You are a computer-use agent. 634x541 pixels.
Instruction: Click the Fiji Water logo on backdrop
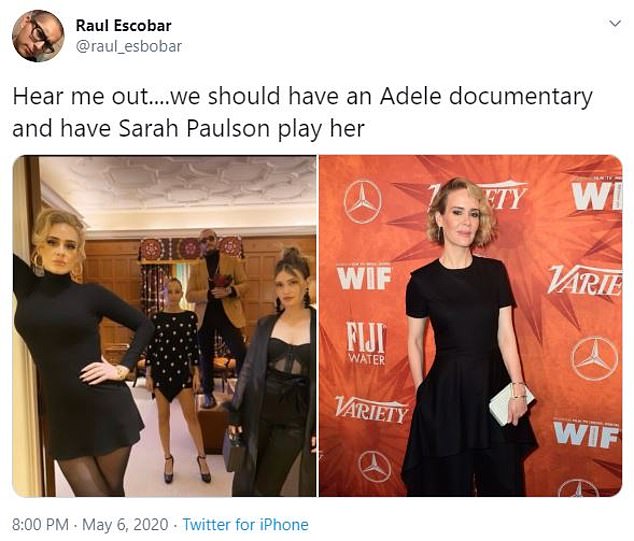pos(366,343)
